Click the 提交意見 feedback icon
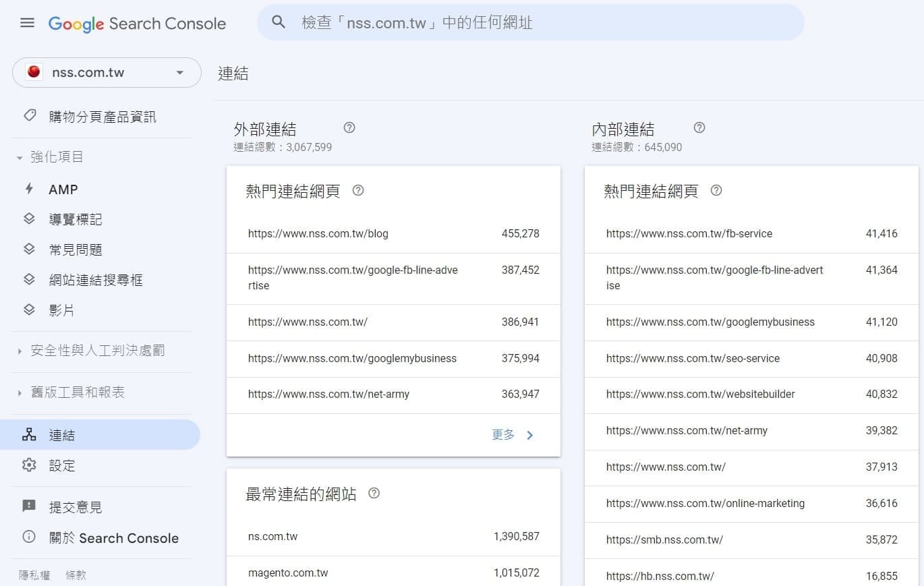 (29, 506)
